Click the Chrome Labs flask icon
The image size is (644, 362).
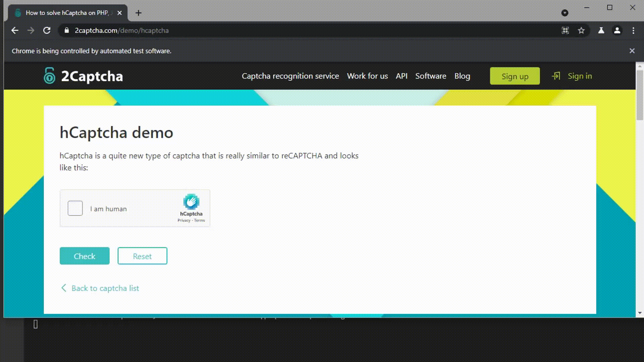[x=601, y=31]
